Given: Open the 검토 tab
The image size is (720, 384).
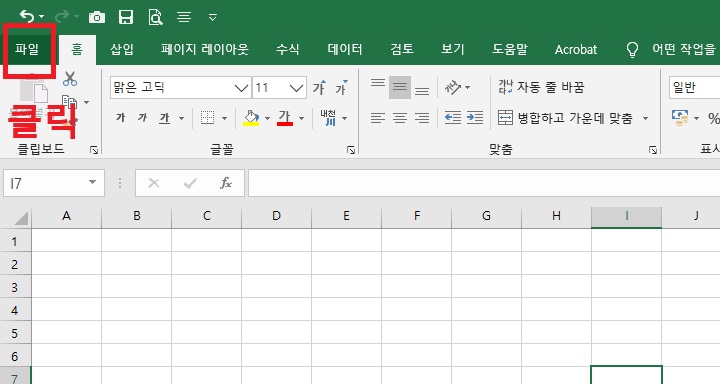Looking at the screenshot, I should (x=402, y=49).
